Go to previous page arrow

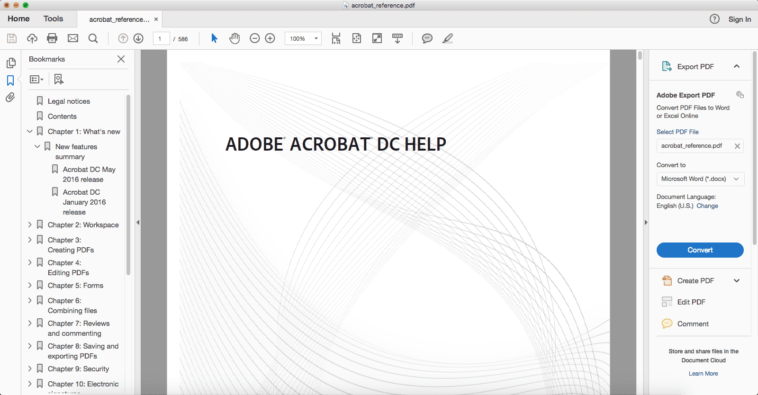click(123, 38)
